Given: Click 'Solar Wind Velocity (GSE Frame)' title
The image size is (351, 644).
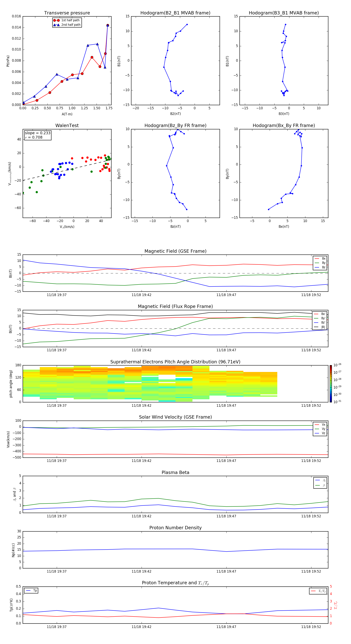Looking at the screenshot, I should point(175,417).
